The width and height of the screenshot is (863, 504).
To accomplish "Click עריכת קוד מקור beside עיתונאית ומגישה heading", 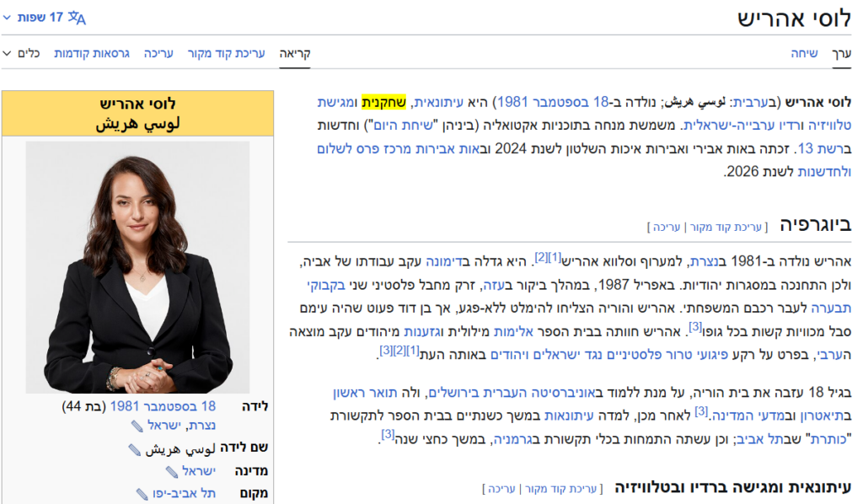I will (560, 489).
